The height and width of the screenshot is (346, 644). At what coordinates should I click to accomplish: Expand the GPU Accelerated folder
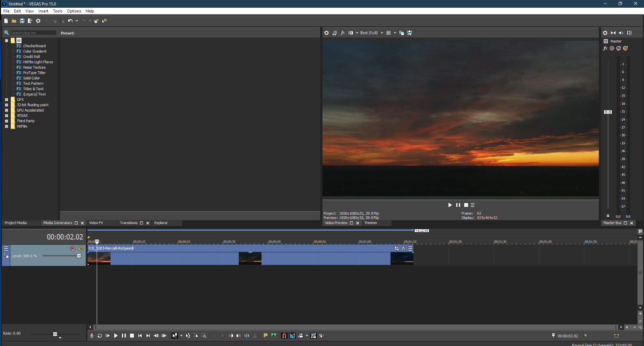click(x=6, y=110)
